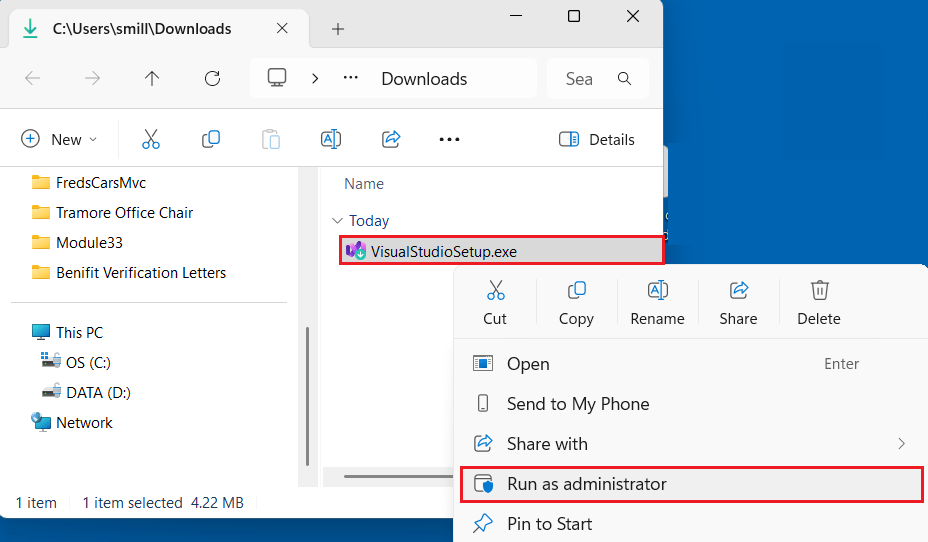This screenshot has width=928, height=542.
Task: Click the Share icon in the Explorer toolbar
Action: pos(391,140)
